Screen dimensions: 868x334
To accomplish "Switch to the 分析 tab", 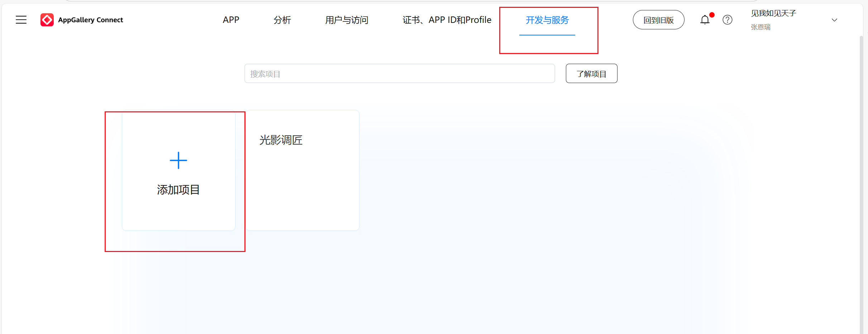I will [x=282, y=20].
